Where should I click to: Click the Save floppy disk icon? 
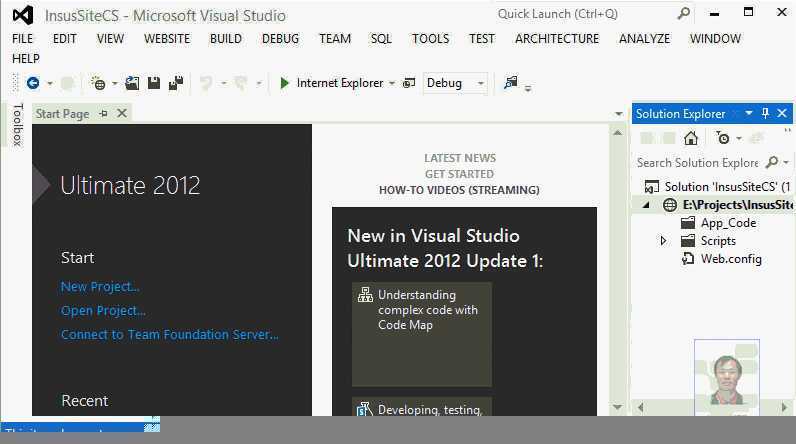[154, 84]
